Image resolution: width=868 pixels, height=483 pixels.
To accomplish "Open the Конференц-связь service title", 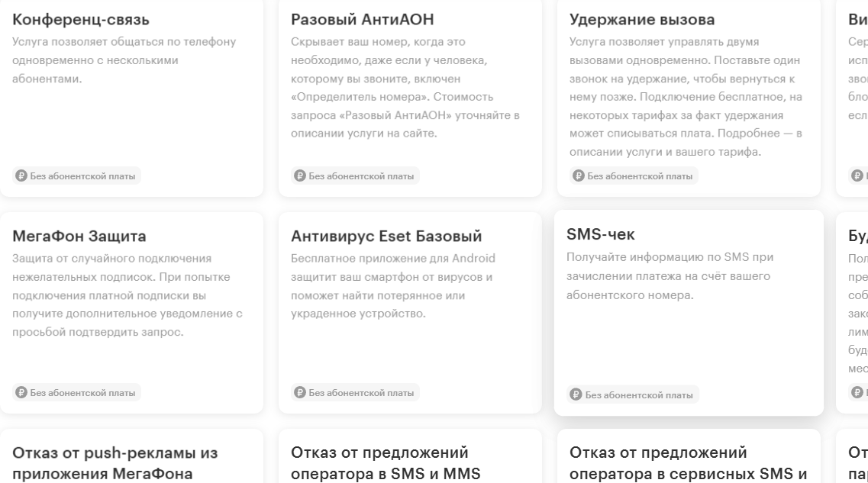I will pyautogui.click(x=82, y=19).
